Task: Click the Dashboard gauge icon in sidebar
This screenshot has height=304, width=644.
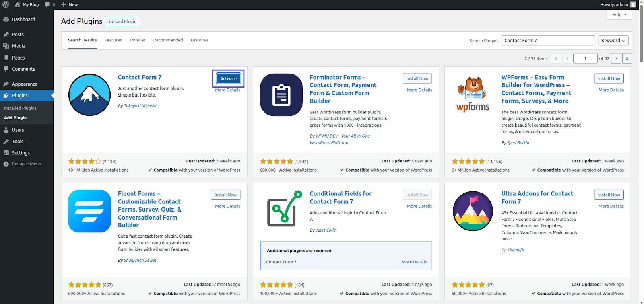Action: (6, 19)
